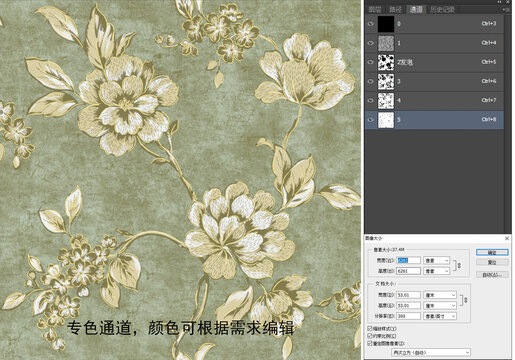Toggle the 缩放样式 scale styles checkbox
The image size is (515, 360).
click(x=370, y=329)
